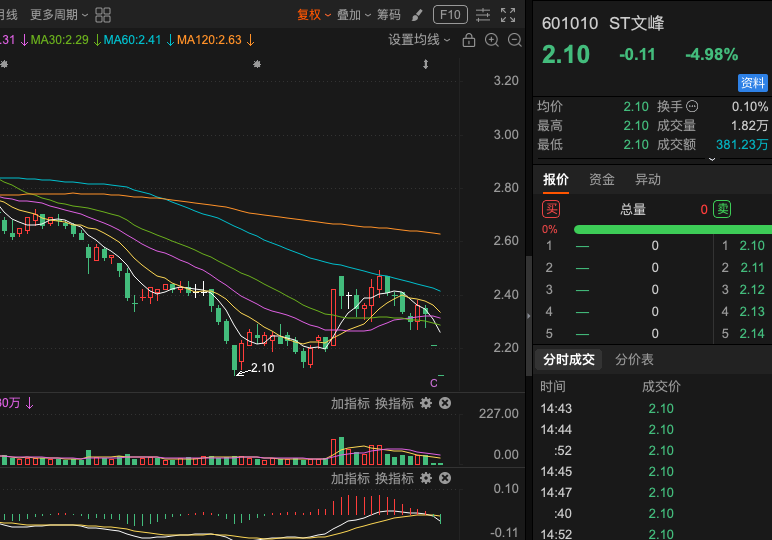Click sell level 3 price 2.12
Image resolution: width=772 pixels, height=540 pixels.
752,289
